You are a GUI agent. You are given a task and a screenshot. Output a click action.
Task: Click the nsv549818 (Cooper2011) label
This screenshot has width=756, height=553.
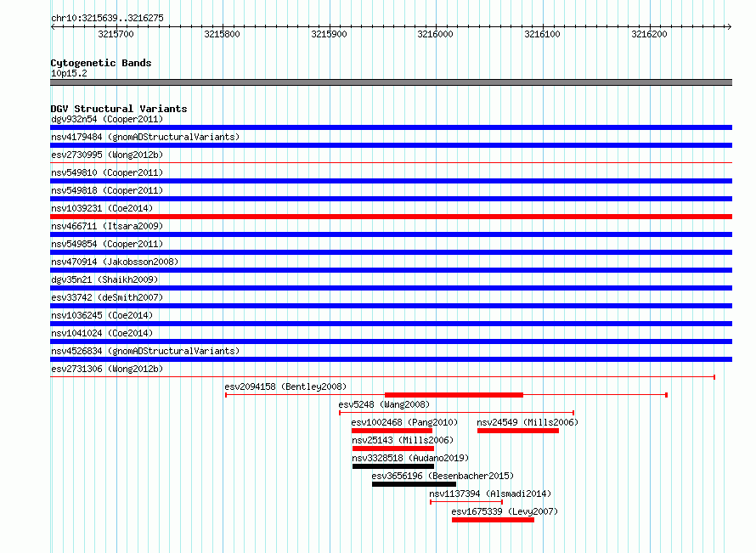(x=107, y=190)
